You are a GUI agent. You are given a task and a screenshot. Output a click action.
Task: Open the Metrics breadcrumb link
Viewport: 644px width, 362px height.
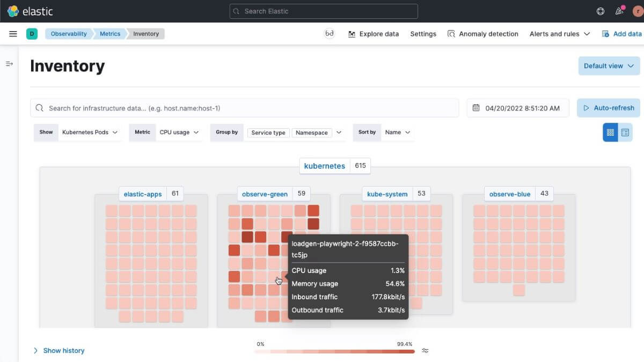(109, 33)
